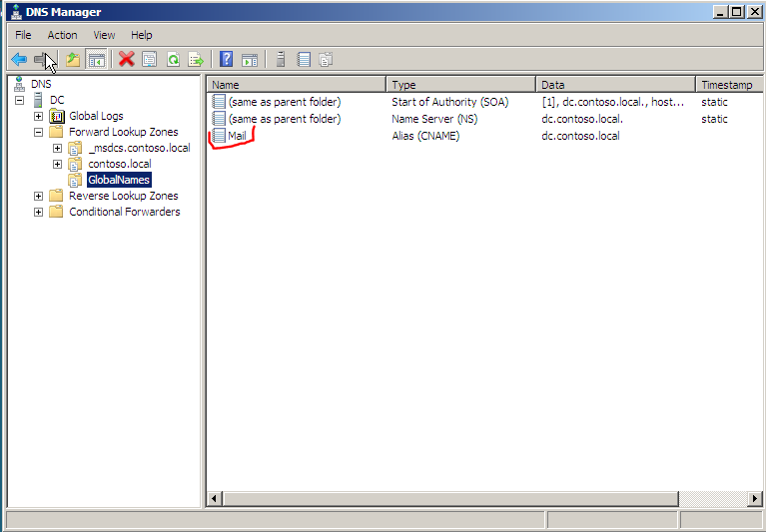The image size is (766, 532).
Task: Click the DNS root node icon
Action: [19, 84]
